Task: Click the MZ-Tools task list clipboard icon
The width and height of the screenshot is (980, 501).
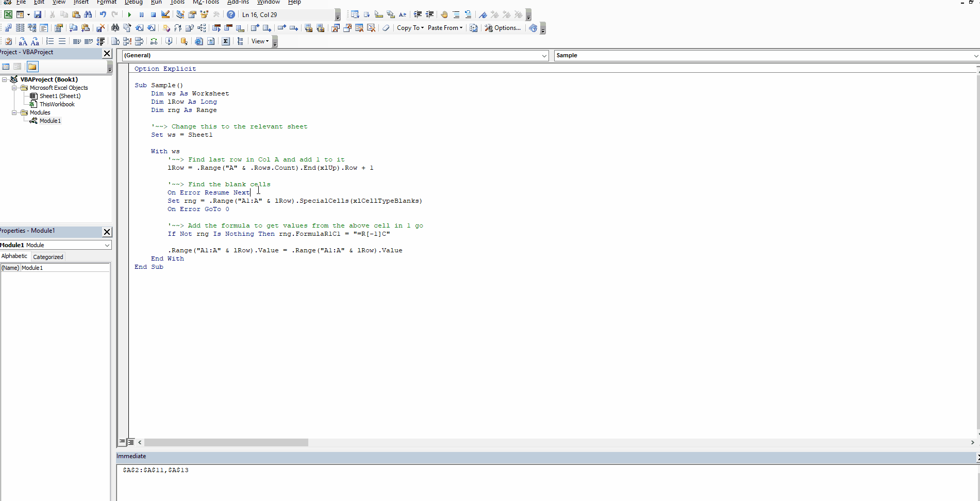Action: (9, 41)
